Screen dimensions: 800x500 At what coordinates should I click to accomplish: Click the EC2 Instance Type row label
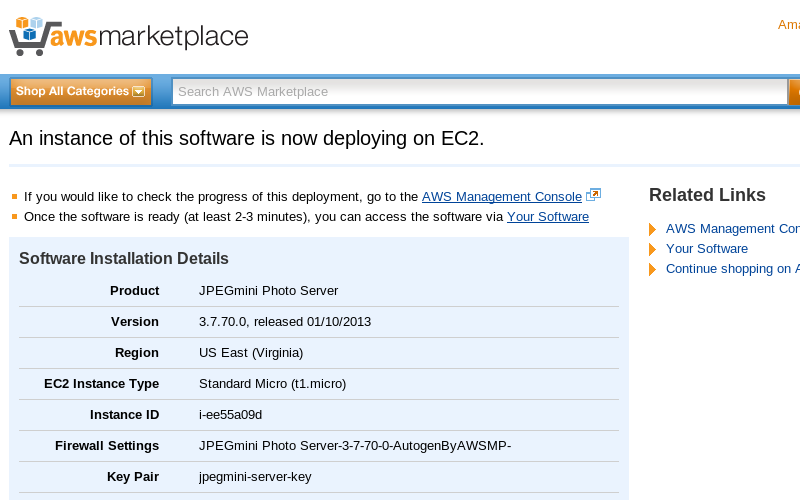(102, 384)
